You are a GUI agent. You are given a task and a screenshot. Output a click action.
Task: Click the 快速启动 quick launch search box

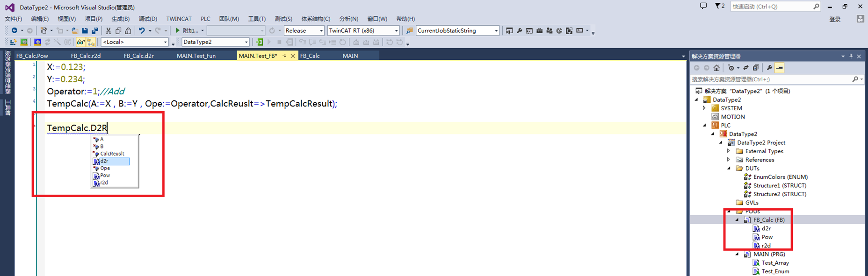click(775, 6)
